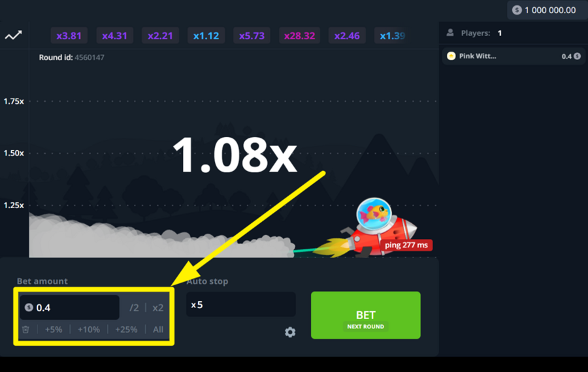Open the trend chart statistics icon
Viewport: 588px width, 372px height.
13,36
